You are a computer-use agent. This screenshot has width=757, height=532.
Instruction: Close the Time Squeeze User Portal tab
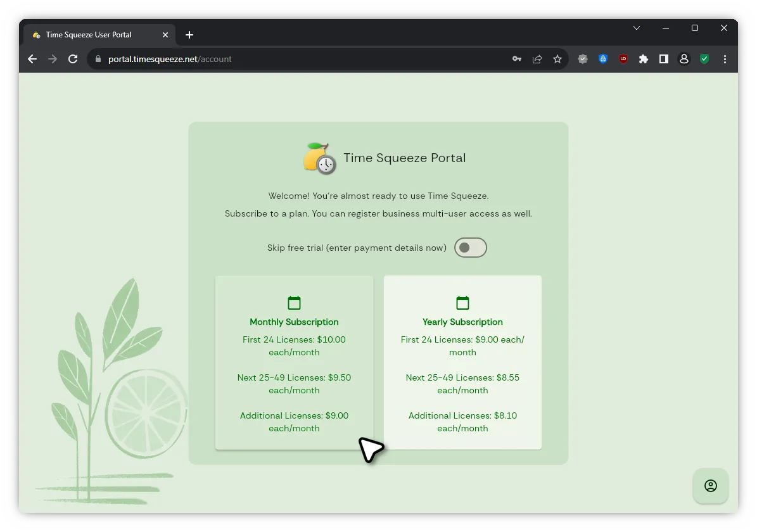pyautogui.click(x=166, y=35)
